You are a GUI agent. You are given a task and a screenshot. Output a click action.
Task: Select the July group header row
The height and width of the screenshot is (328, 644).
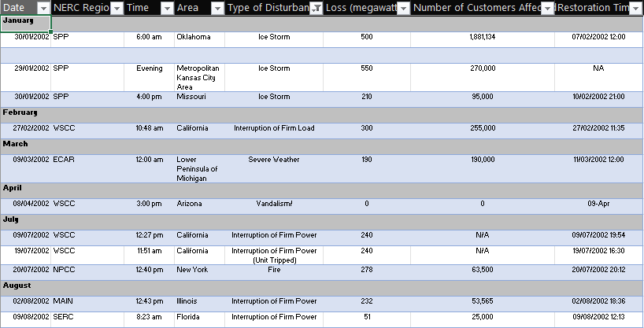(322, 222)
